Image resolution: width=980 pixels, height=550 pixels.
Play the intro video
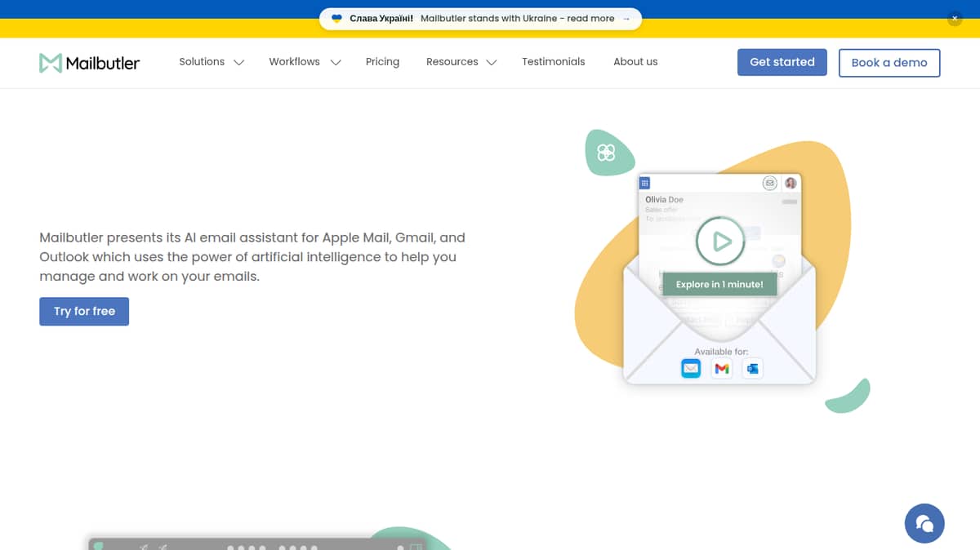click(720, 241)
